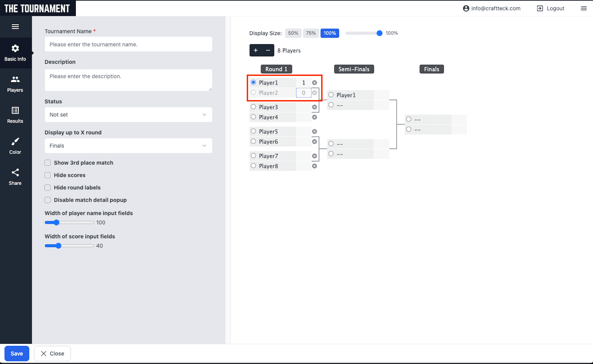Open the Display up to X round dropdown
This screenshot has height=364, width=593.
pos(128,146)
